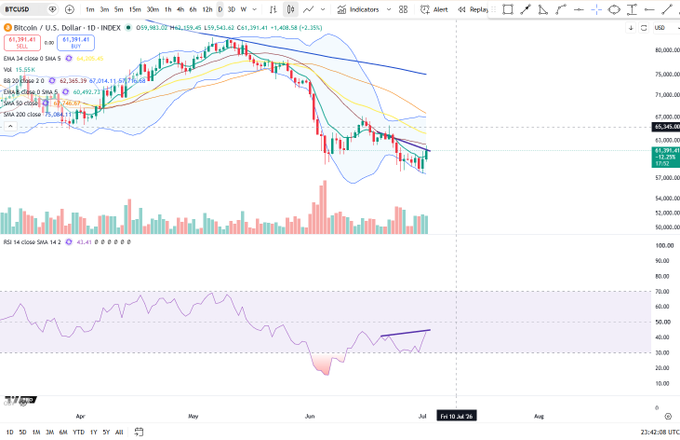Switch to the 6h timeframe
The image size is (680, 440).
[193, 10]
